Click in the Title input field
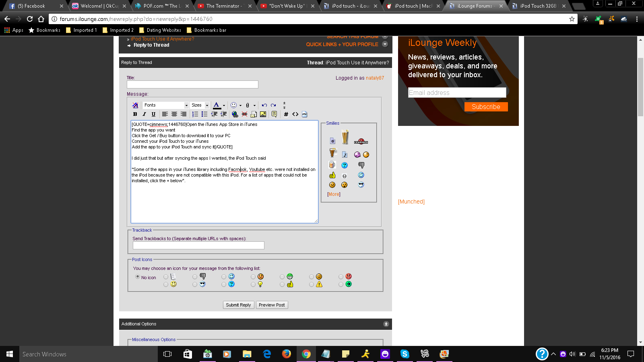Viewport: 644px width, 362px height. (x=192, y=84)
